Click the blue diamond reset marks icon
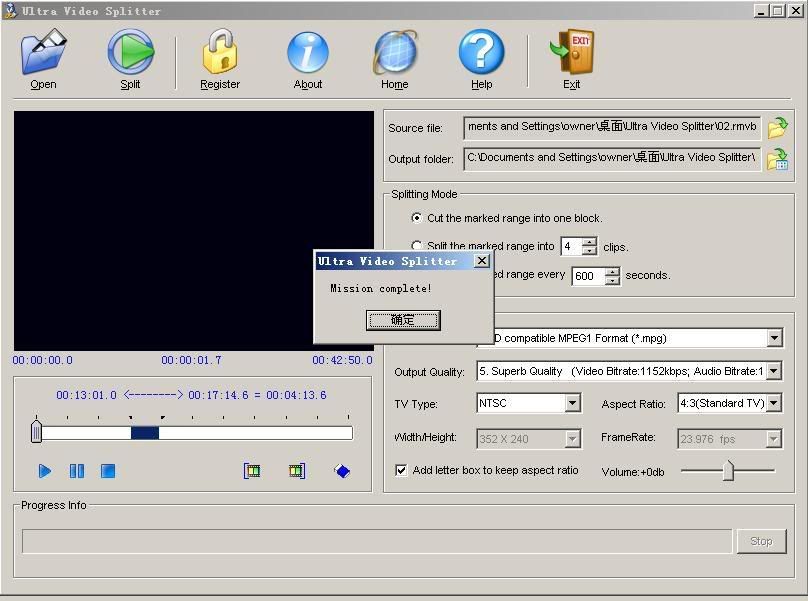Viewport: 808px width, 601px height. click(x=342, y=471)
